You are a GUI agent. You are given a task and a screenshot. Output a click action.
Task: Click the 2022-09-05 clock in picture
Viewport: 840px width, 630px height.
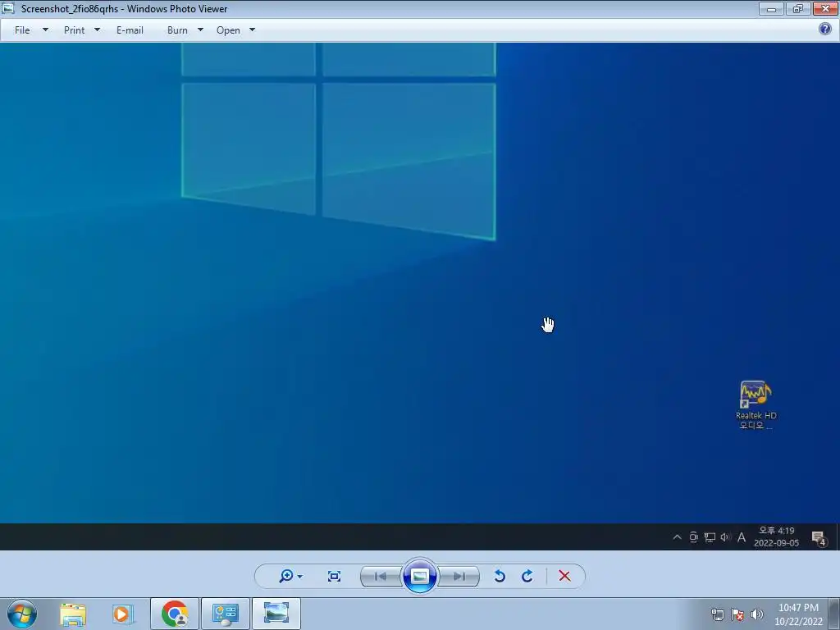(776, 536)
